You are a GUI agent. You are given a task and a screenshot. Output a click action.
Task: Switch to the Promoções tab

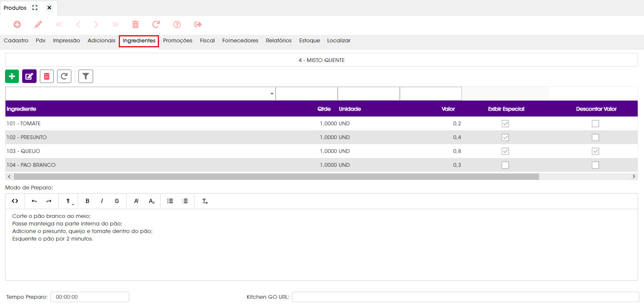click(x=178, y=41)
